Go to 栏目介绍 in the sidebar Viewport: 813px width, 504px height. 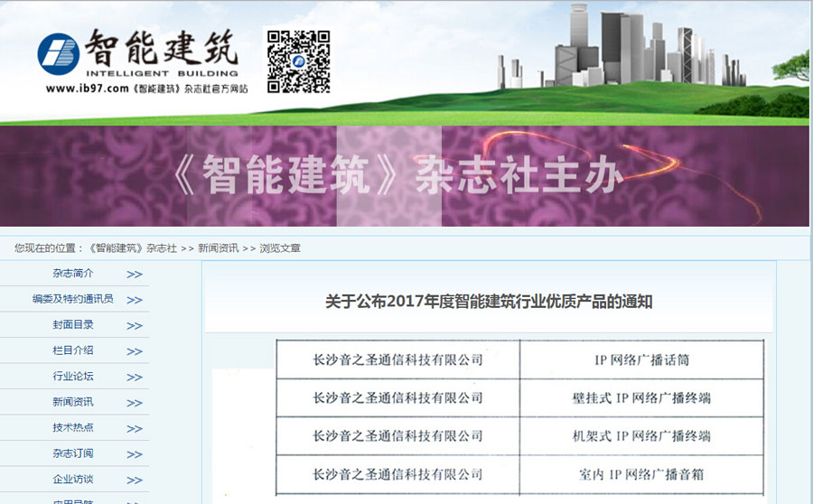73,350
